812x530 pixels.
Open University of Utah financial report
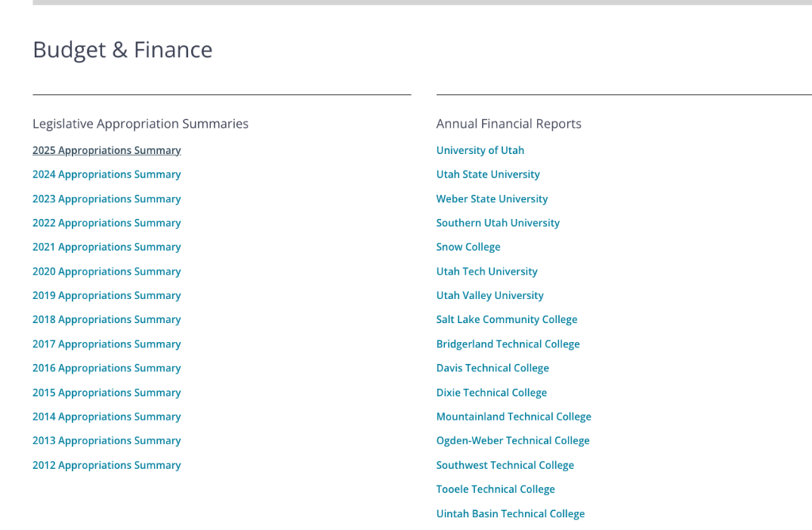480,150
